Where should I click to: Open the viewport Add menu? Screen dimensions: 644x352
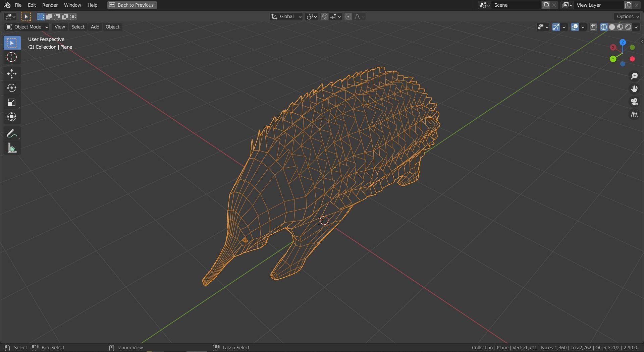[95, 27]
